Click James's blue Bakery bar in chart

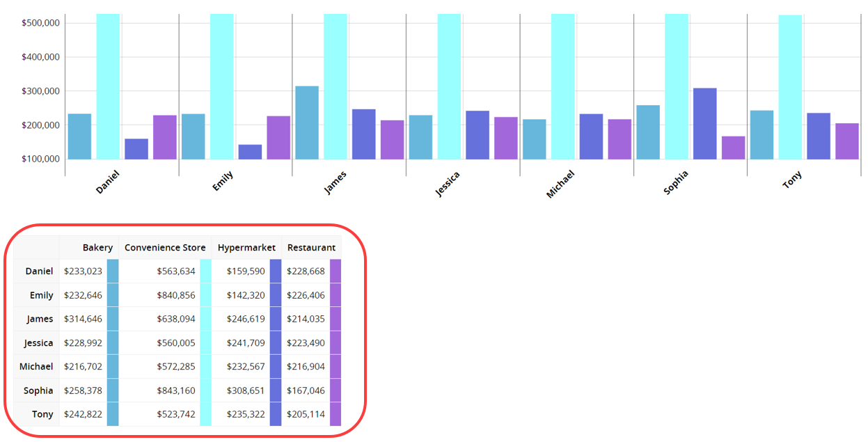[307, 123]
